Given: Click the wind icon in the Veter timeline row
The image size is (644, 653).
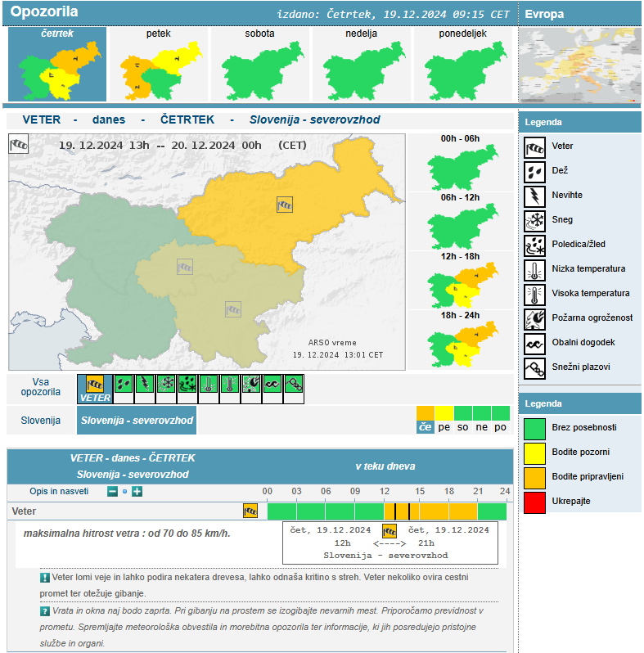Looking at the screenshot, I should coord(250,511).
